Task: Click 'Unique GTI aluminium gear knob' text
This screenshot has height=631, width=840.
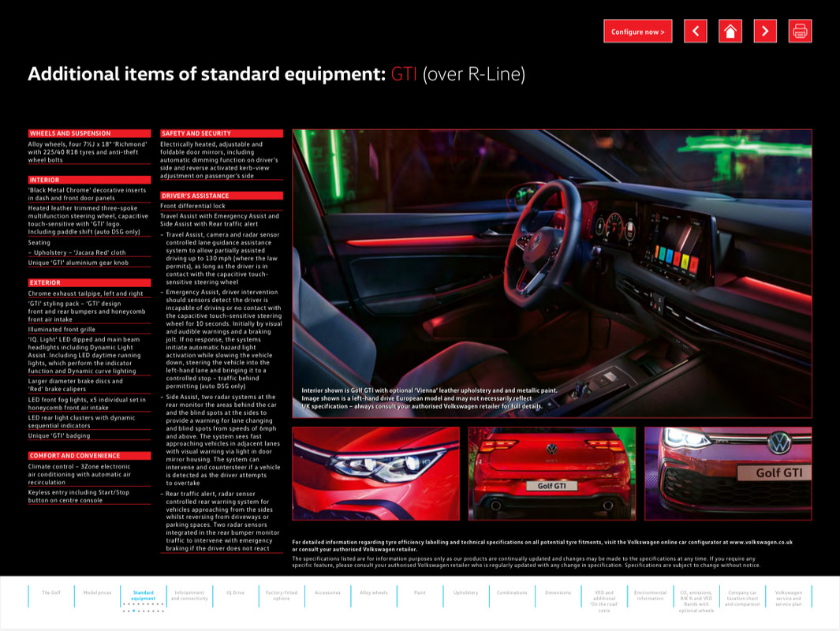Action: click(x=78, y=263)
